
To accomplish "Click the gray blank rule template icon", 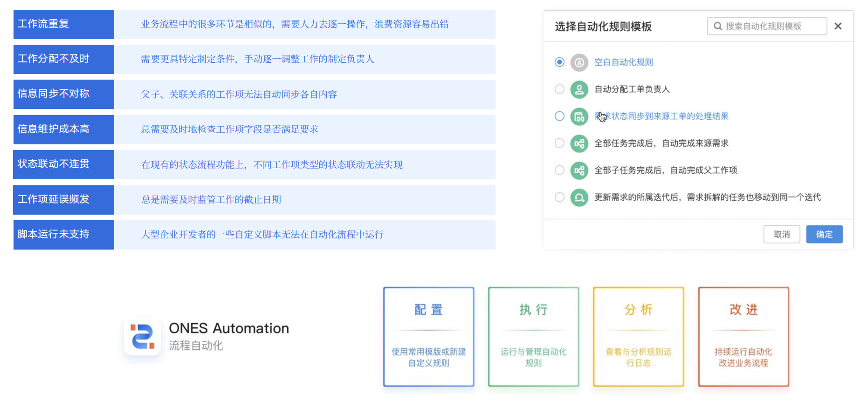I will click(579, 62).
